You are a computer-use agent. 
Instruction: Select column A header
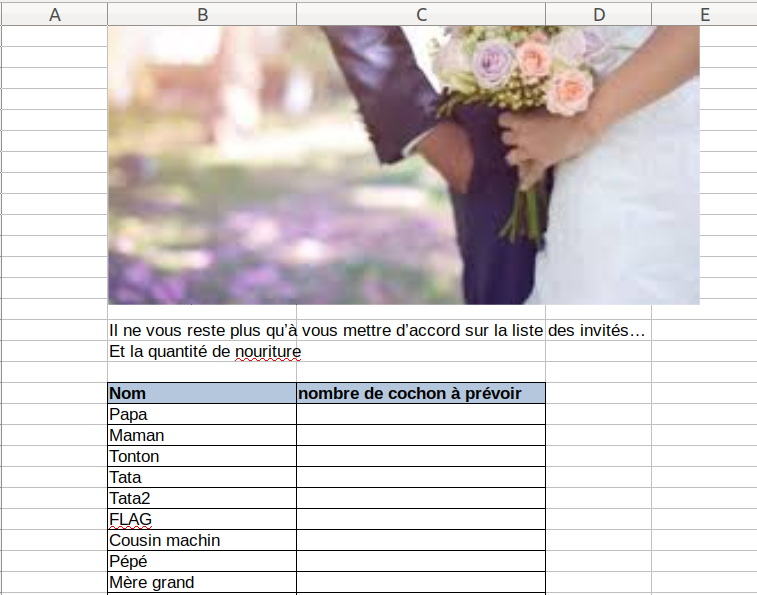tap(54, 14)
